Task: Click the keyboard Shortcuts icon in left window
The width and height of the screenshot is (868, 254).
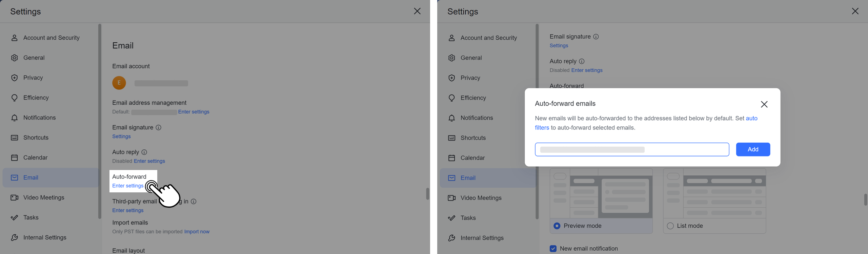Action: (x=14, y=138)
